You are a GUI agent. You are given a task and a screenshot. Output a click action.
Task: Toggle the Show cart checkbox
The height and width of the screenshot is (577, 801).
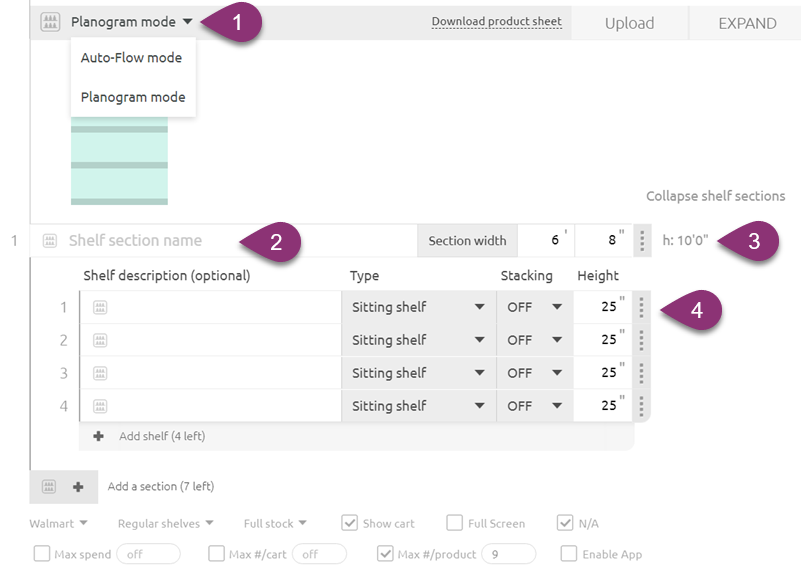point(349,523)
